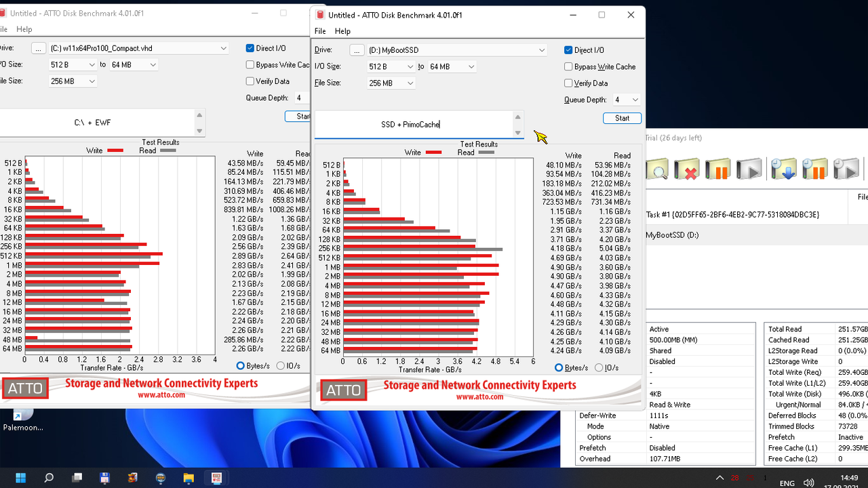Click the find cache task icon in PrimoCache
This screenshot has height=488, width=868.
click(x=656, y=168)
